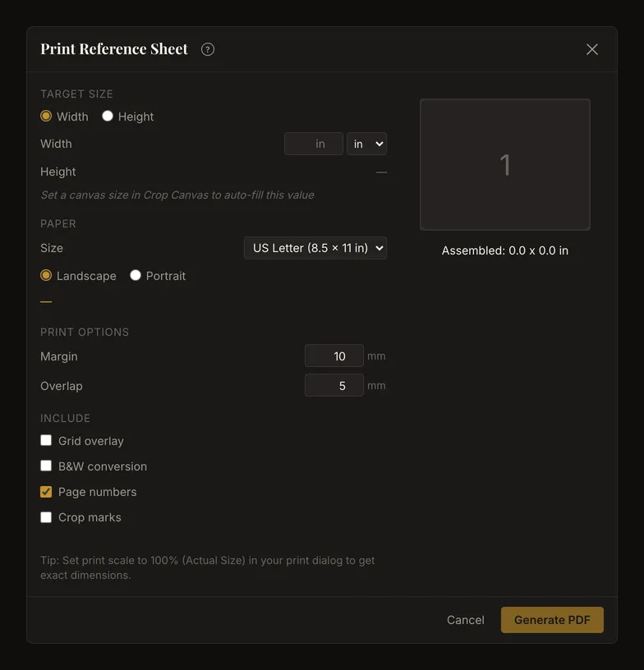
Task: Click the print scale tip text
Action: point(207,568)
